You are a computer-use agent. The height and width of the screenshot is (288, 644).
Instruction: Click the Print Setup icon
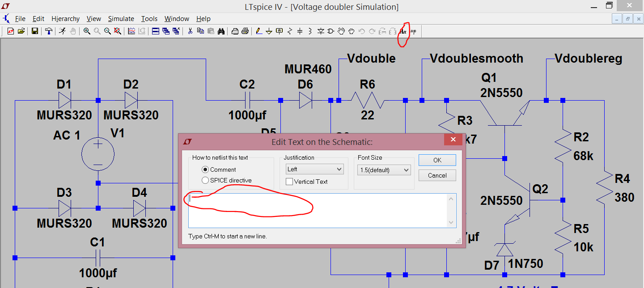235,31
